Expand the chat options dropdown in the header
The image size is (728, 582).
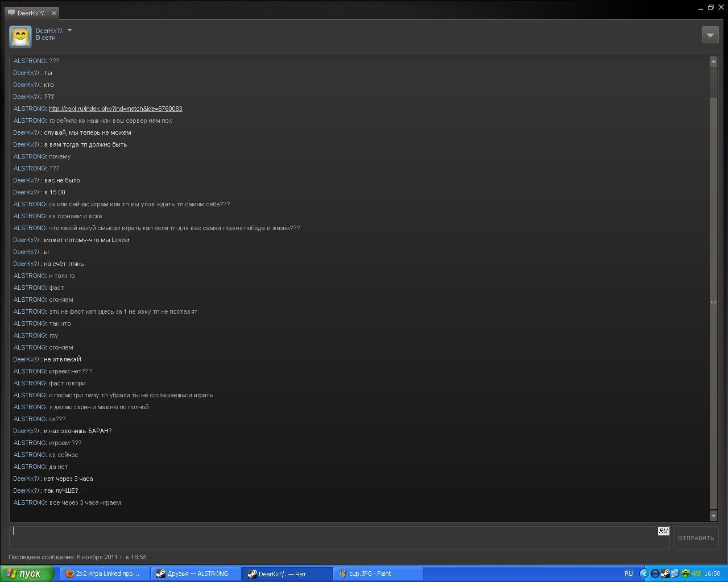coord(710,35)
